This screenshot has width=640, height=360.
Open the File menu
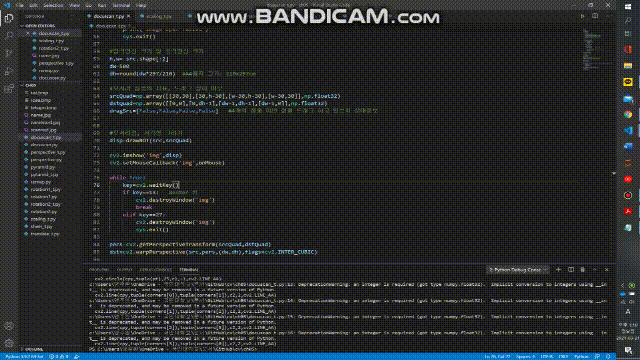[20, 5]
